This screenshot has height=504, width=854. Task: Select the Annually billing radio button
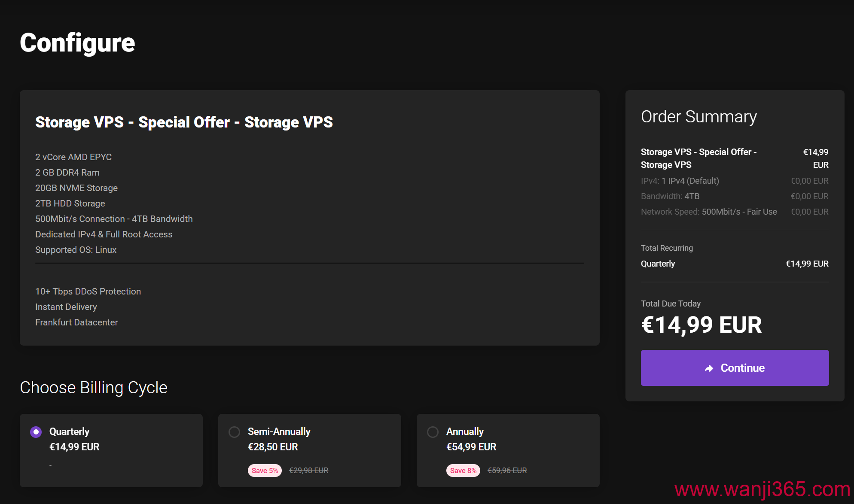coord(433,432)
